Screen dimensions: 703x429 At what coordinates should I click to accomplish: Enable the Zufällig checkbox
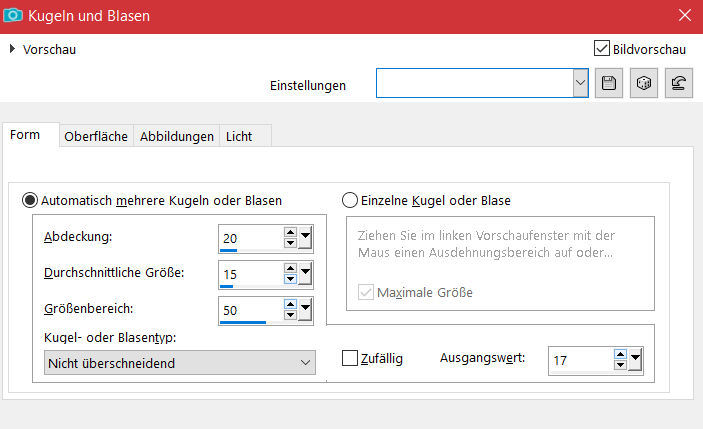350,358
